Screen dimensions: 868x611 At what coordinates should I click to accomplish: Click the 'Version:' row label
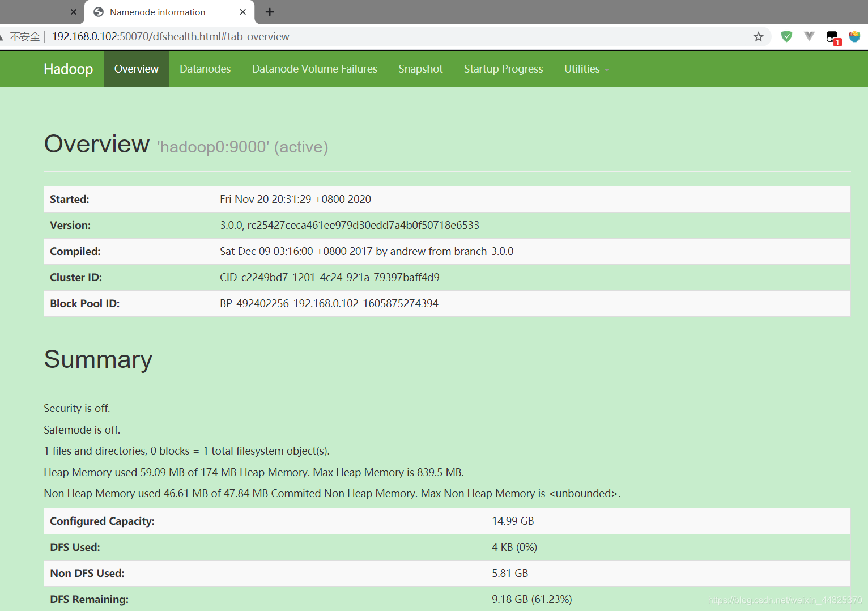(x=70, y=226)
